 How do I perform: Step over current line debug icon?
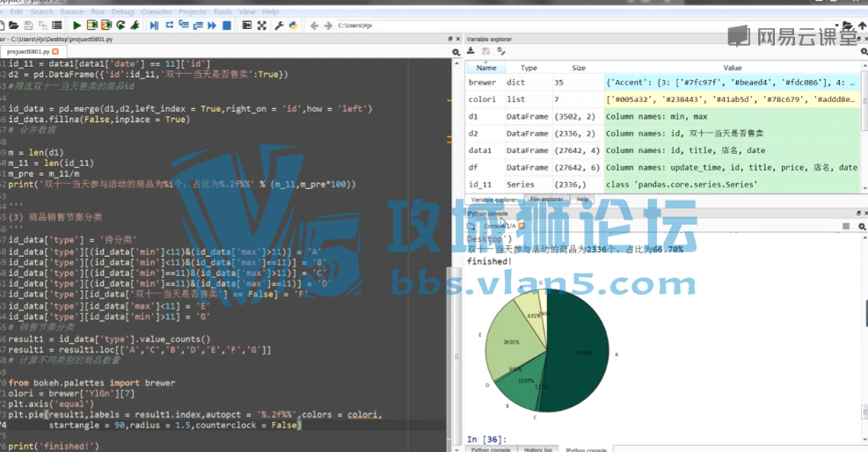(x=170, y=26)
